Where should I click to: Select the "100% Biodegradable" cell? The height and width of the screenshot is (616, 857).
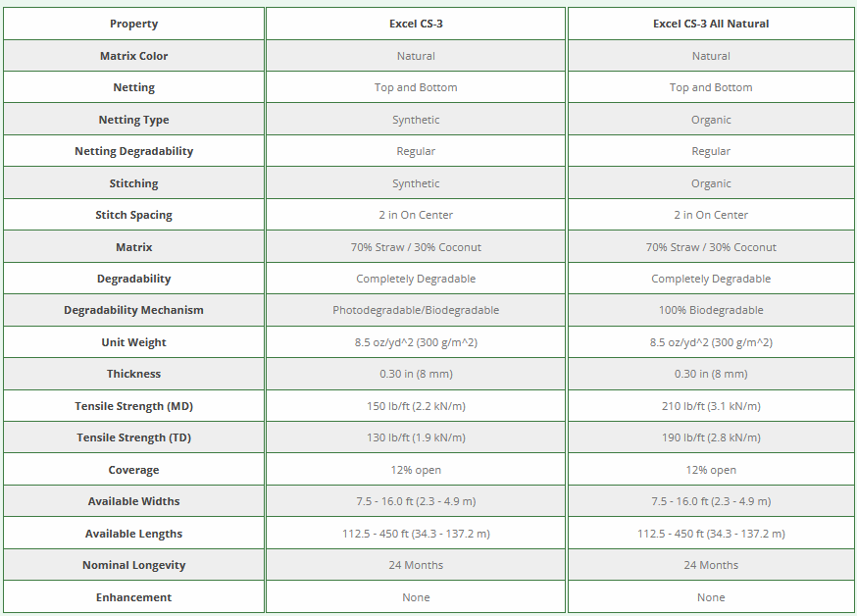coord(711,310)
